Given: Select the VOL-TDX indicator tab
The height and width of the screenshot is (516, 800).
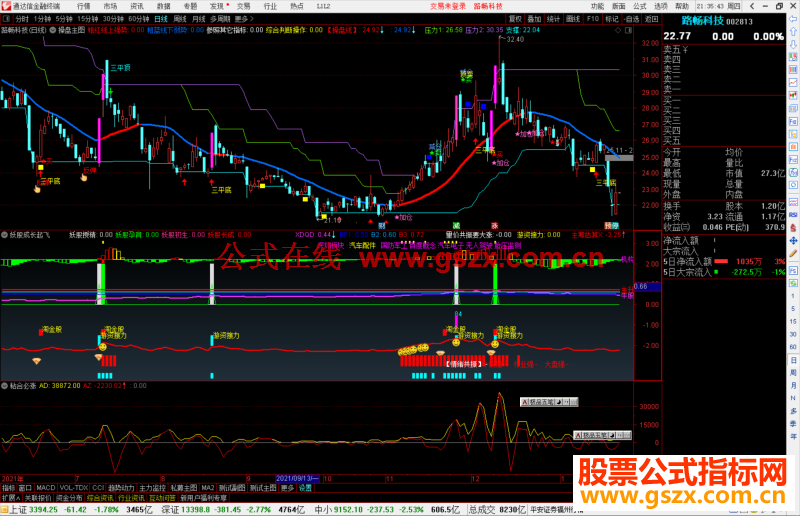Looking at the screenshot, I should tap(74, 488).
